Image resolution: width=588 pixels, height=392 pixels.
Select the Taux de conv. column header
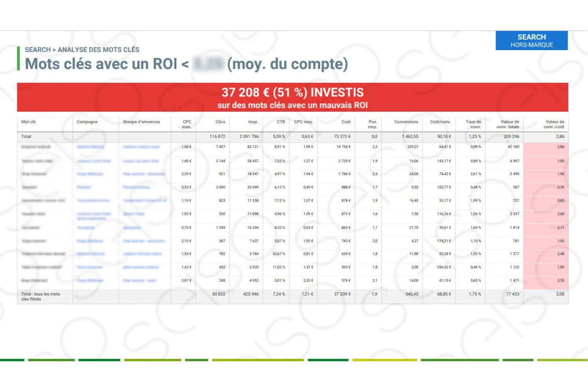click(x=473, y=124)
